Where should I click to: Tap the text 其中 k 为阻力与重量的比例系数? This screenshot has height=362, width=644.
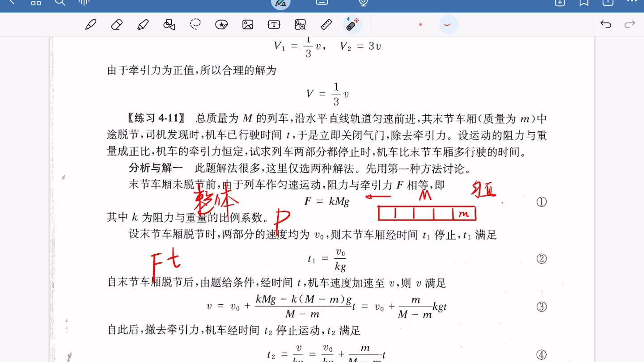pos(188,218)
